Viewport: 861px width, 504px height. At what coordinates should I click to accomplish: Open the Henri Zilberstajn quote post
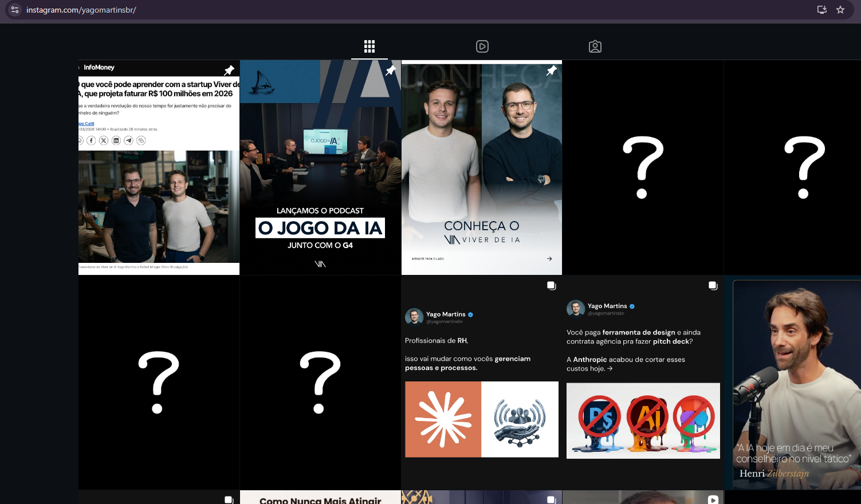793,384
